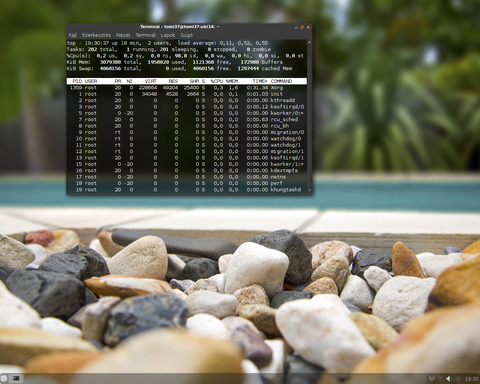480x384 pixels.
Task: Click the 172980 buffers value
Action: (x=250, y=62)
